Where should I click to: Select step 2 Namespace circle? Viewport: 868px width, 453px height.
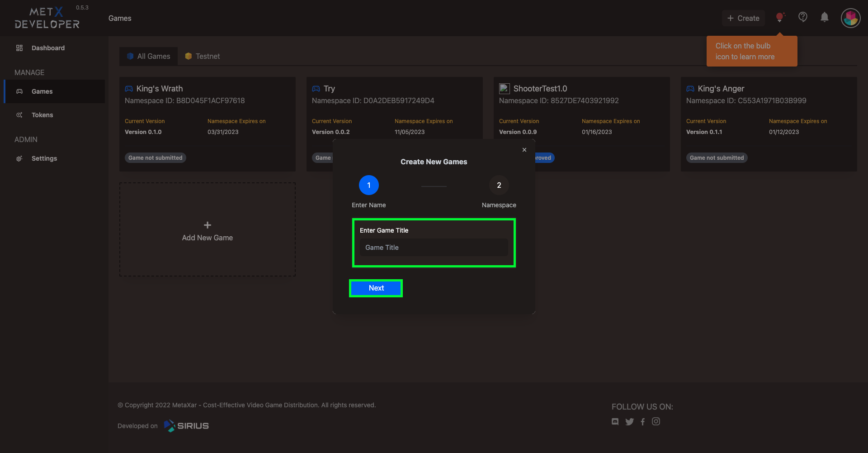pyautogui.click(x=499, y=185)
